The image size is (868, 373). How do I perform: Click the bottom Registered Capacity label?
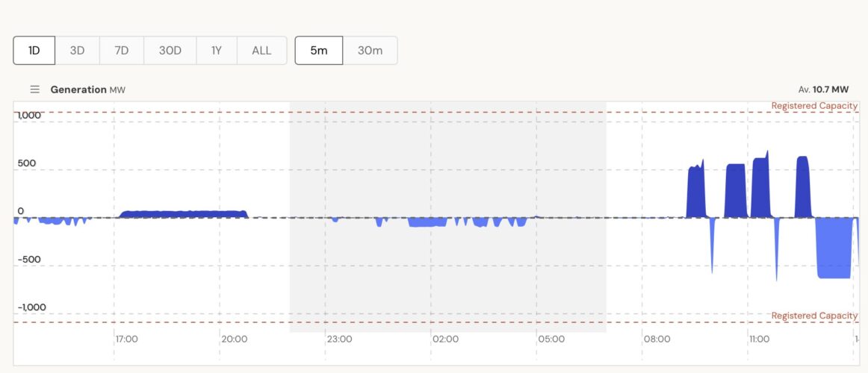(x=814, y=316)
